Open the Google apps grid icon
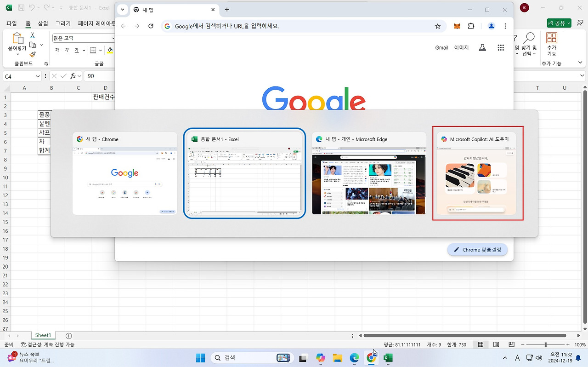The width and height of the screenshot is (588, 367). [501, 47]
